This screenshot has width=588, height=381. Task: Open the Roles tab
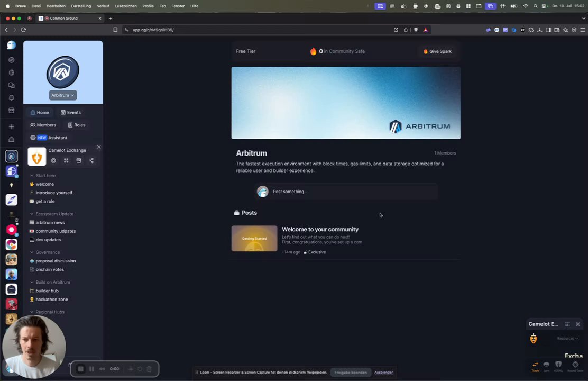pos(77,125)
